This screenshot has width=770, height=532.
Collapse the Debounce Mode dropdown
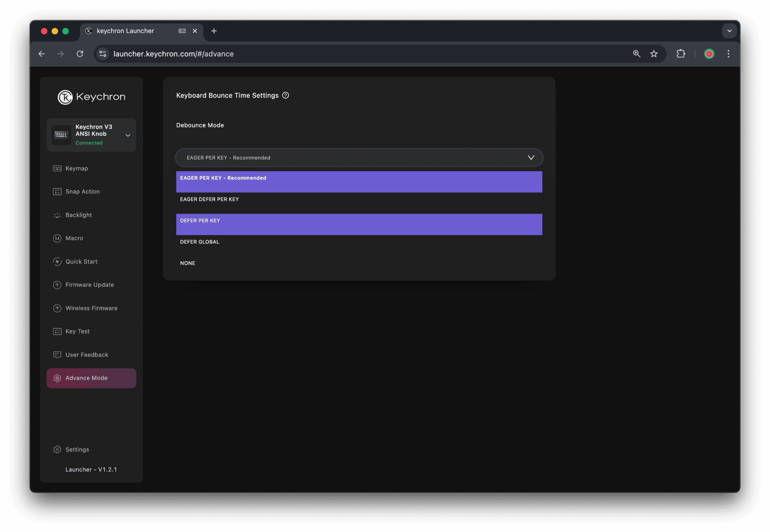[531, 158]
